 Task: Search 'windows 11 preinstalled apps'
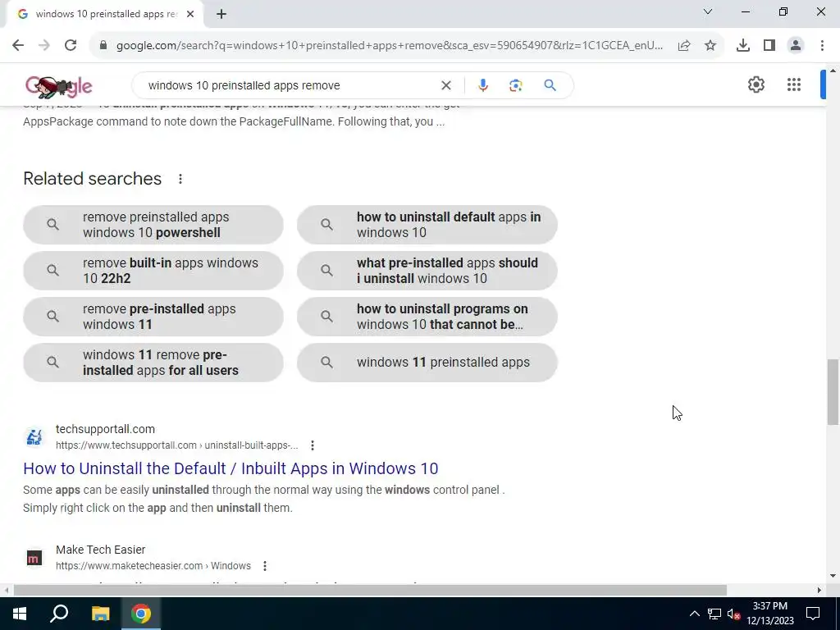[x=427, y=363]
